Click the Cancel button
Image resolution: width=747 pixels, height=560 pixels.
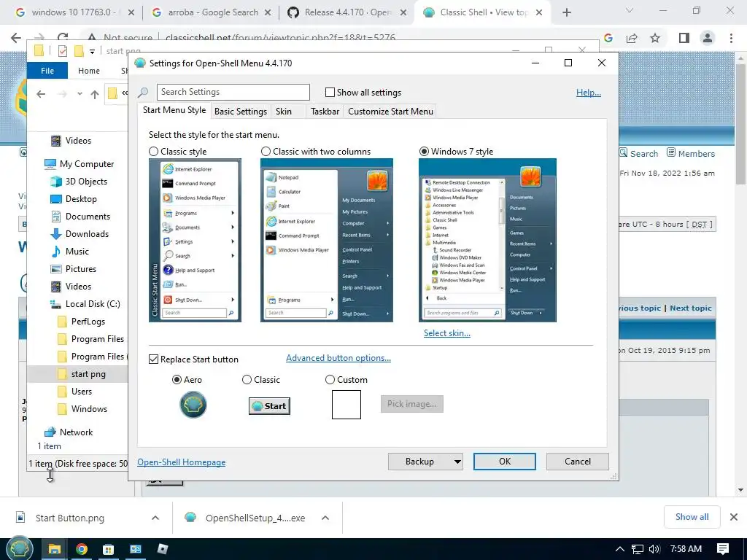[578, 462]
